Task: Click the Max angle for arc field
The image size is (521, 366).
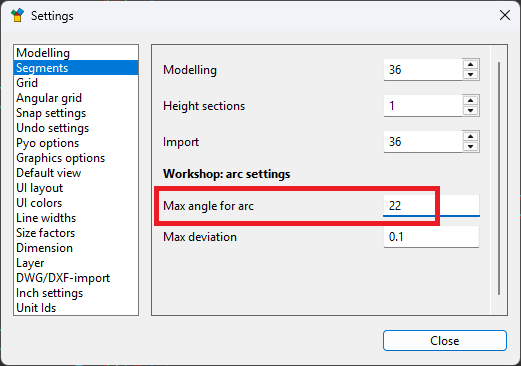Action: 431,206
